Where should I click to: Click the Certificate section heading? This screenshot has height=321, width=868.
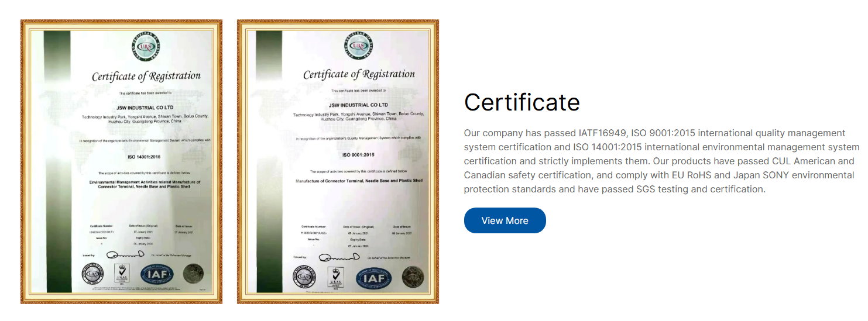(522, 102)
